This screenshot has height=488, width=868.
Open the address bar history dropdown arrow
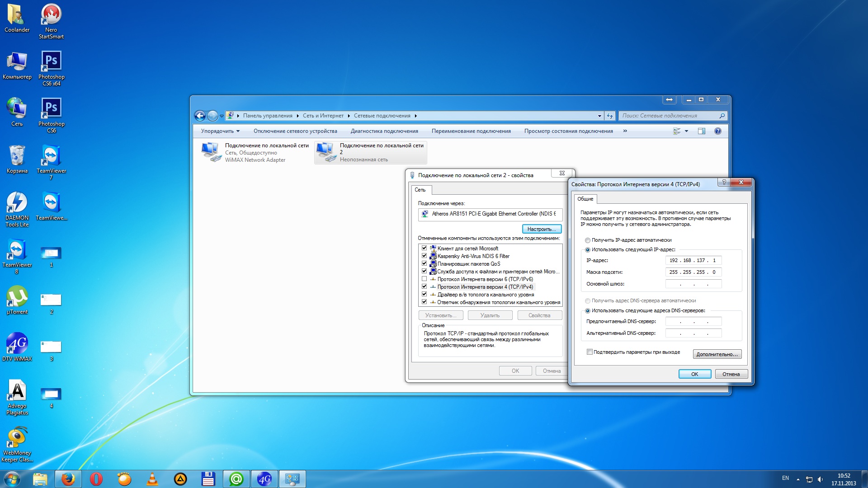point(599,116)
